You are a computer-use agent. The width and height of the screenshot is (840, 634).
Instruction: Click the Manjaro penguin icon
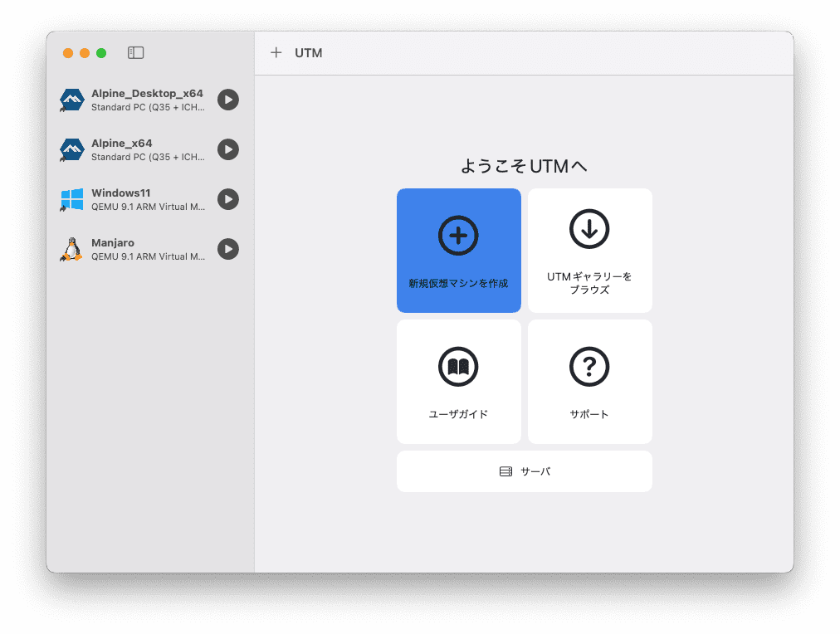coord(71,250)
